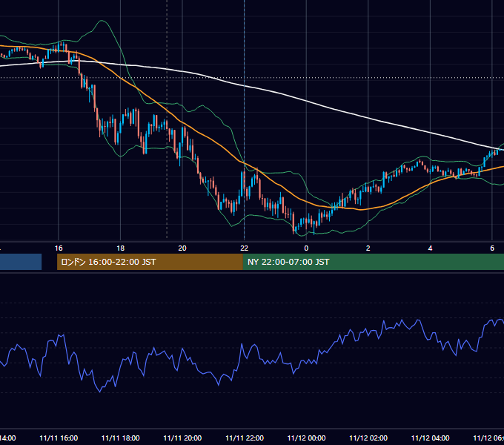
Task: Click the 11/11 18:00 date label
Action: click(121, 438)
